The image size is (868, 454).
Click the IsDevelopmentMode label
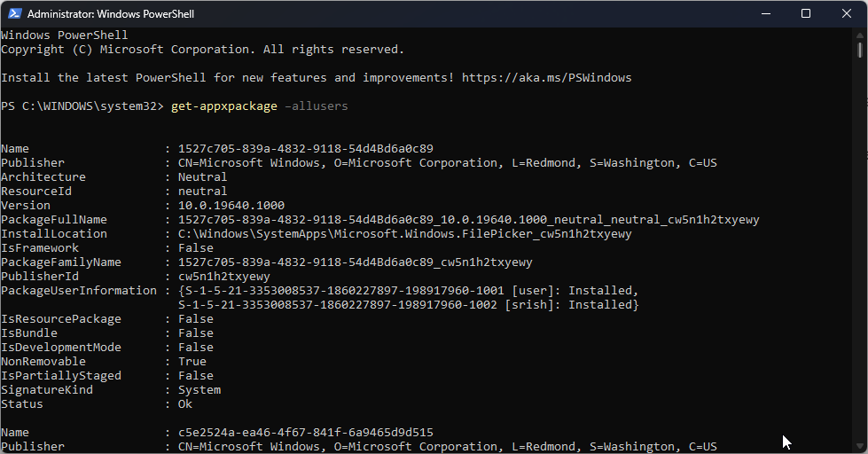tap(61, 347)
